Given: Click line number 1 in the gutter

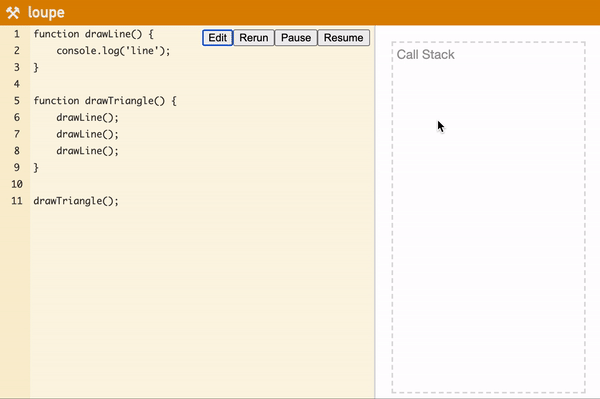Looking at the screenshot, I should (x=16, y=34).
